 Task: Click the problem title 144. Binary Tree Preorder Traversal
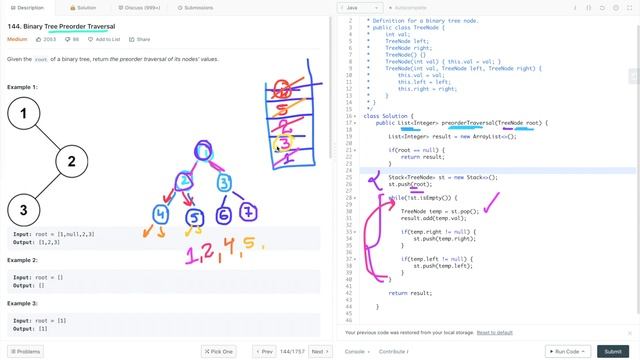click(61, 27)
